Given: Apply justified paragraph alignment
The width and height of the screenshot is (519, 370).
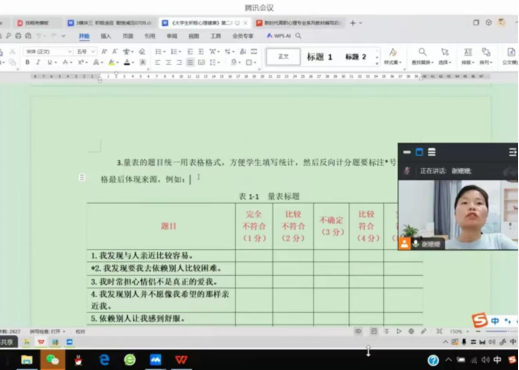Looking at the screenshot, I should (x=190, y=62).
